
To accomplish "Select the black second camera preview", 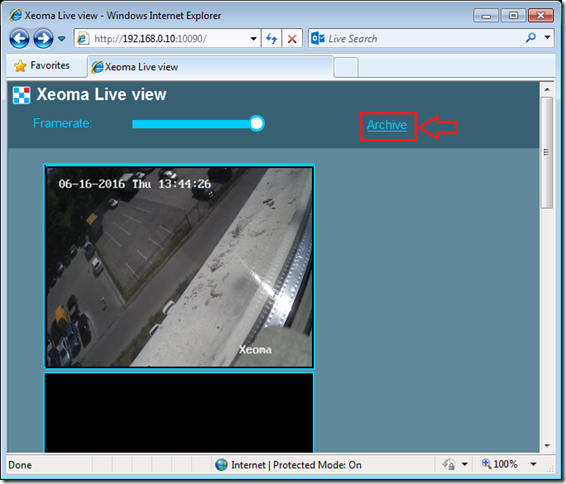I will pos(179,413).
